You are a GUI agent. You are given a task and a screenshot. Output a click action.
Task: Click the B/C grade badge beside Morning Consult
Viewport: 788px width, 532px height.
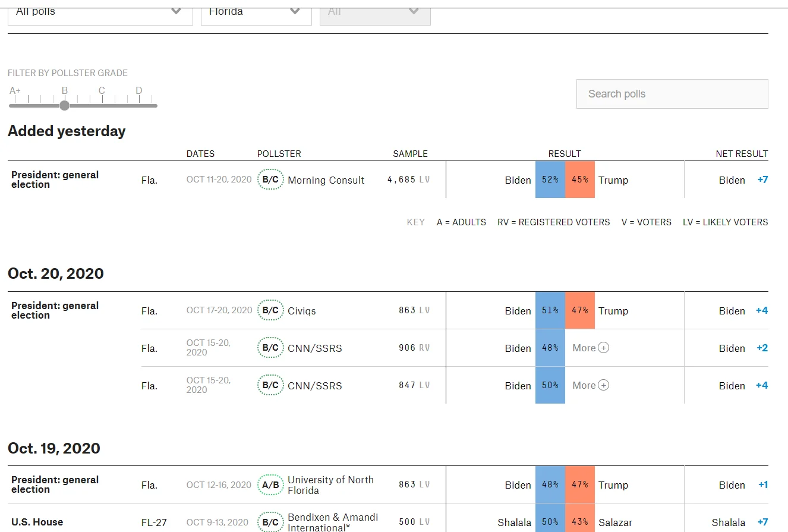[x=270, y=180]
